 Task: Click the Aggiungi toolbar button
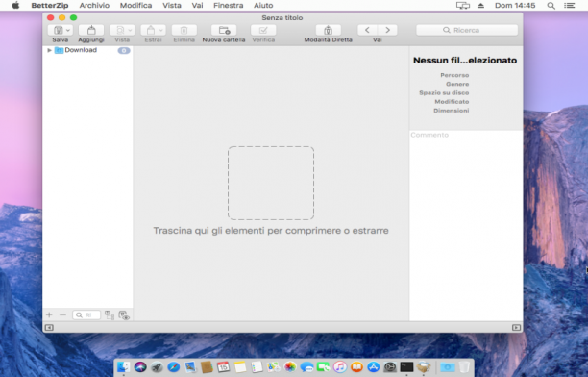coord(91,30)
